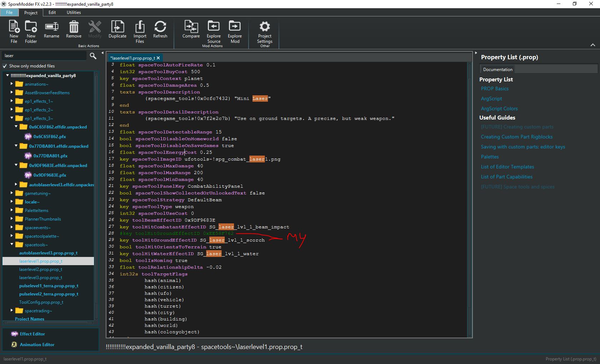Open the ArgScript Colors link
This screenshot has width=600, height=364.
[x=499, y=108]
